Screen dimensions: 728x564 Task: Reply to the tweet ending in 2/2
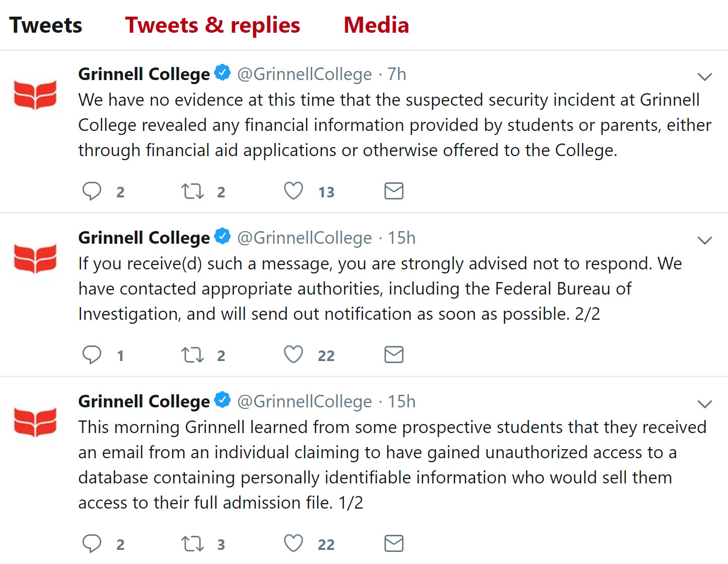point(92,355)
